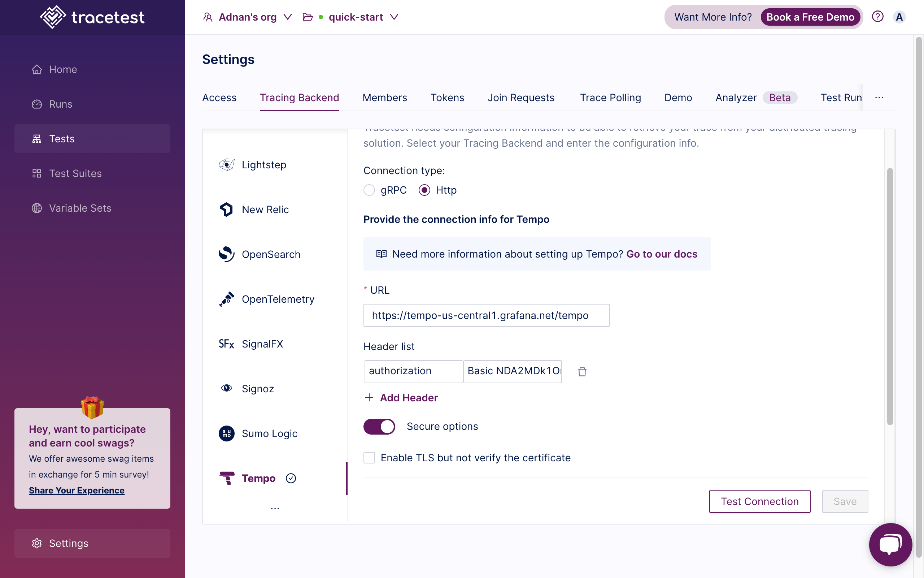Click the environment folder icon

click(x=308, y=17)
